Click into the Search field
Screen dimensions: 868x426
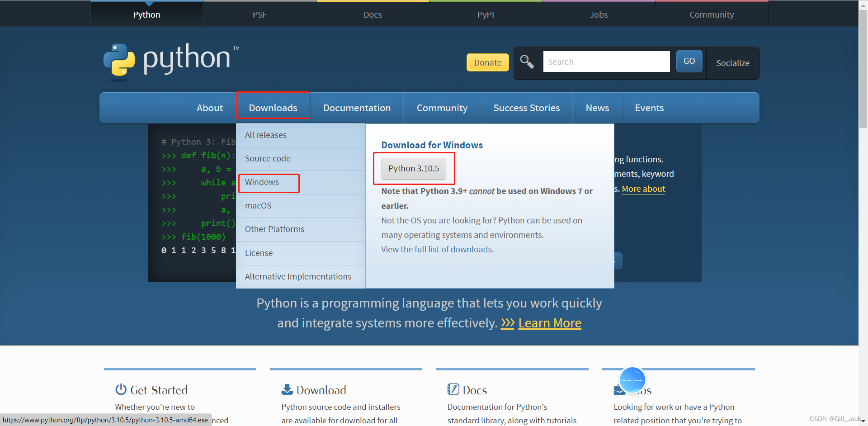point(606,62)
